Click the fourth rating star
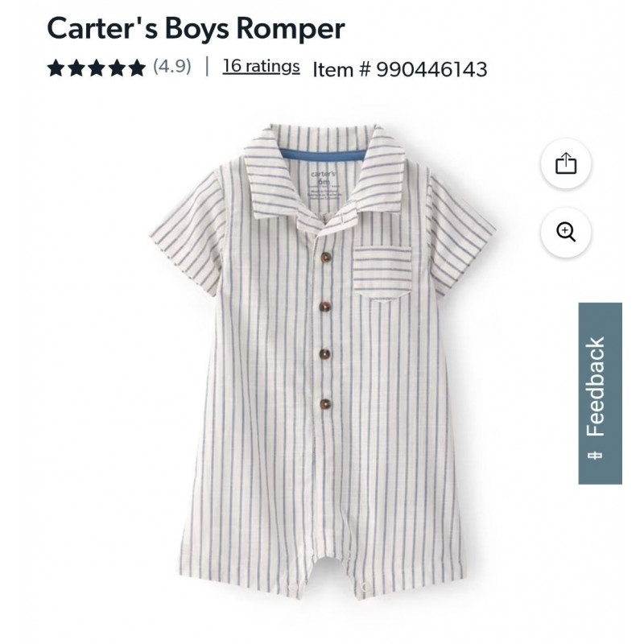 pos(117,68)
